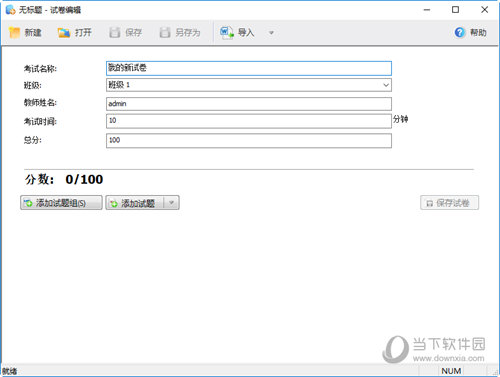The height and width of the screenshot is (377, 500).
Task: Click the NUM status bar indicator
Action: [451, 371]
